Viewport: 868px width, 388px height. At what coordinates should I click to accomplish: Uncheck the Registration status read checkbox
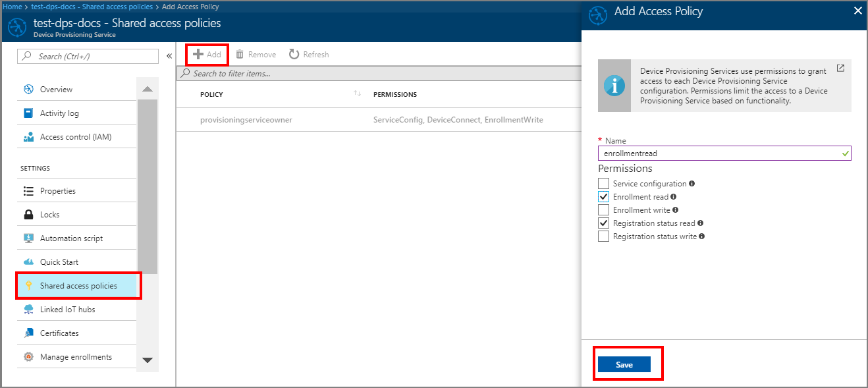click(603, 223)
